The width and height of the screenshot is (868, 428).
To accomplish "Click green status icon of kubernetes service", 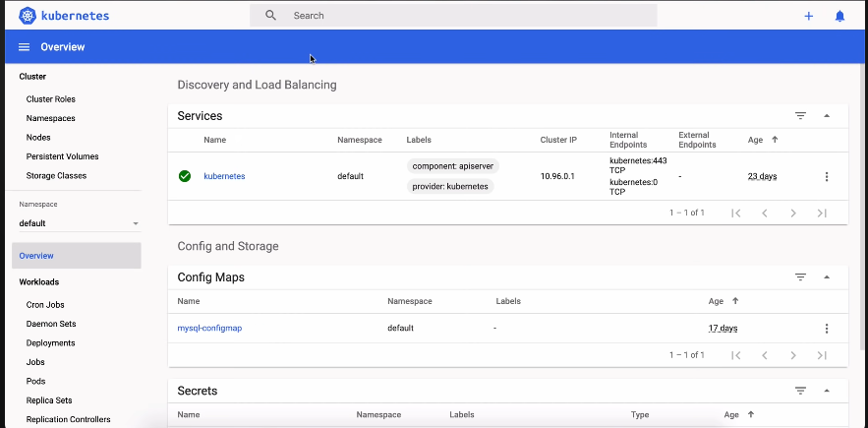I will 185,176.
